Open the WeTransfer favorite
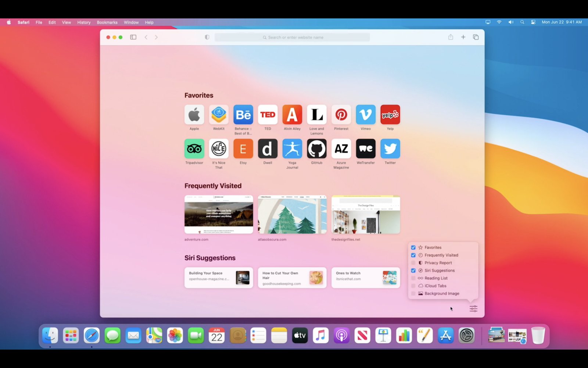The width and height of the screenshot is (588, 368). tap(366, 149)
